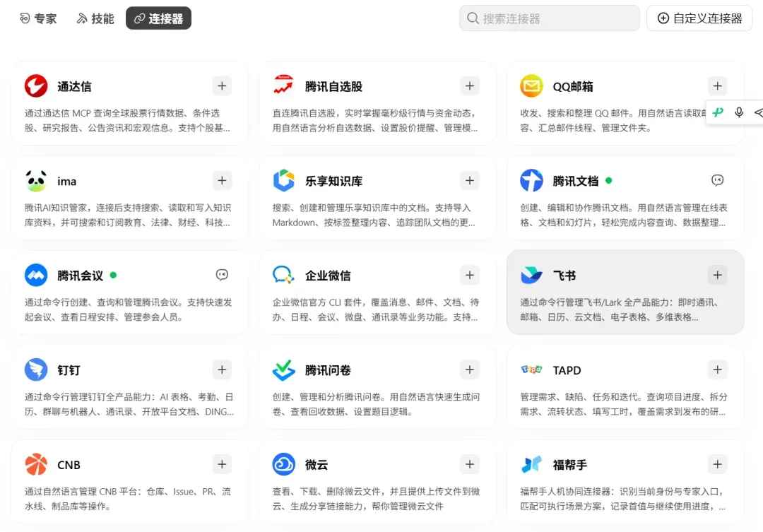This screenshot has width=763, height=532.
Task: Open the QQ邮箱 card title
Action: tap(573, 87)
